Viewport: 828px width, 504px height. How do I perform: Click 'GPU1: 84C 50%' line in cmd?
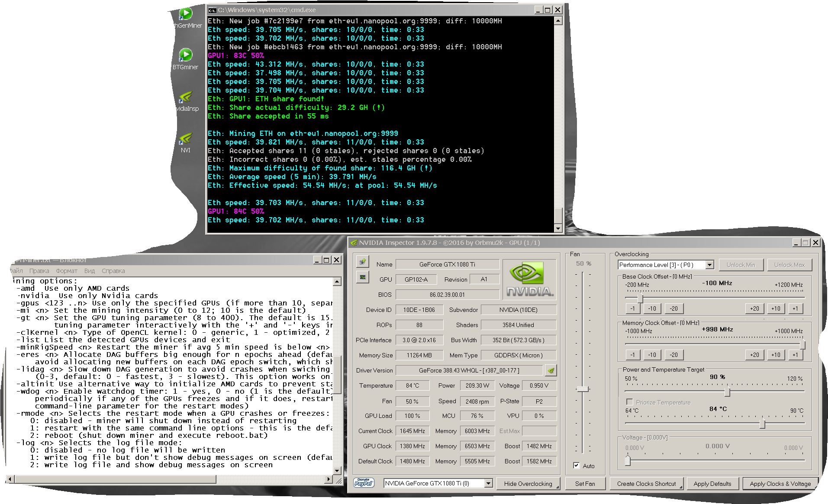pos(236,211)
